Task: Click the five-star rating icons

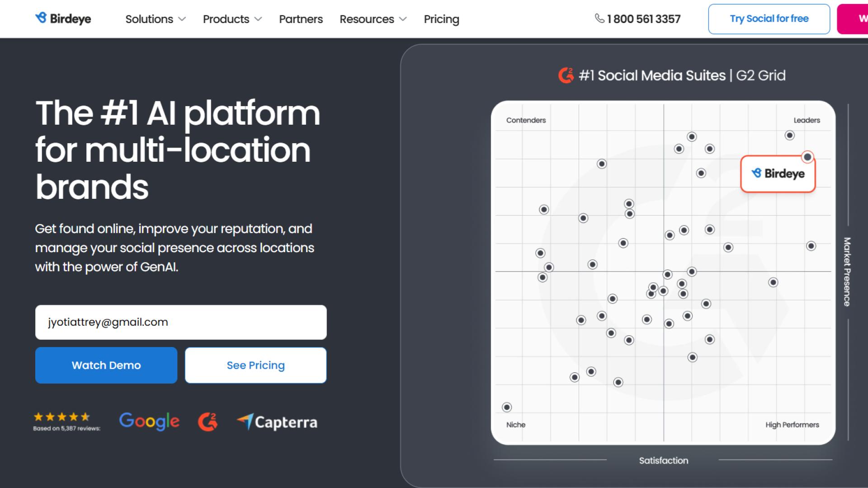Action: coord(62,417)
